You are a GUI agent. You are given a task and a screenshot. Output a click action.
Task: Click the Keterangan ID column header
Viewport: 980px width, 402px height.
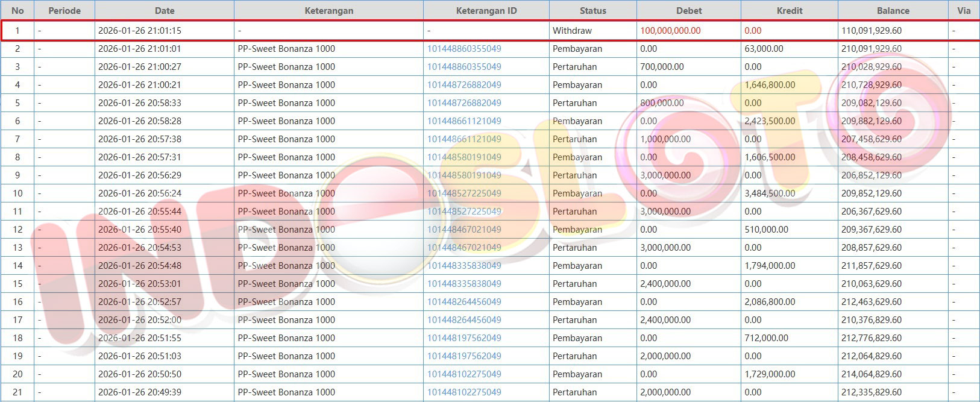486,10
